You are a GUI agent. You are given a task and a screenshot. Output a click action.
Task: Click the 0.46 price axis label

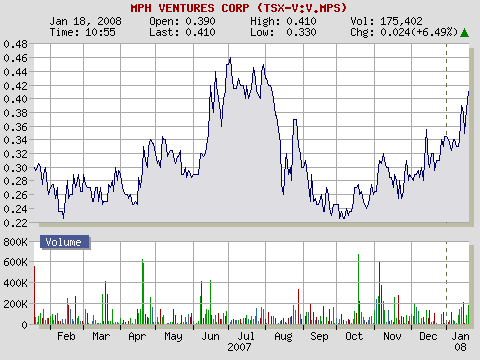click(15, 58)
